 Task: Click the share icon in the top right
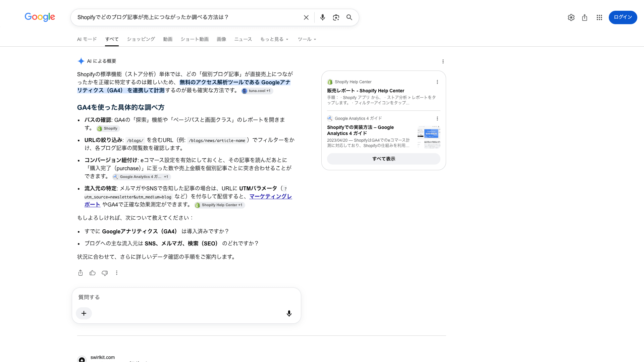click(585, 17)
